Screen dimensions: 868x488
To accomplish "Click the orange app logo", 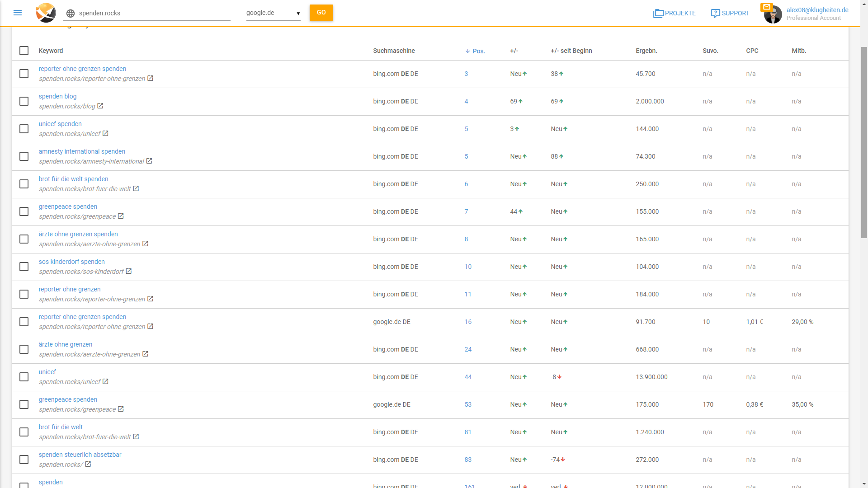I will pos(46,13).
